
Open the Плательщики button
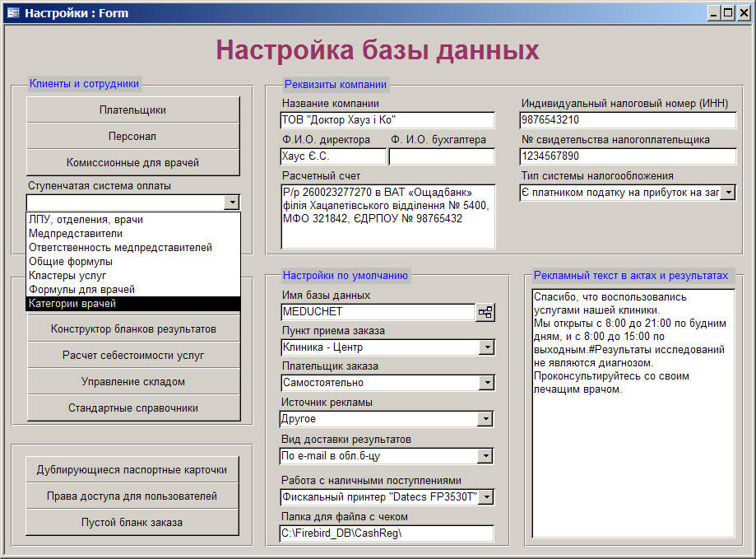click(132, 110)
